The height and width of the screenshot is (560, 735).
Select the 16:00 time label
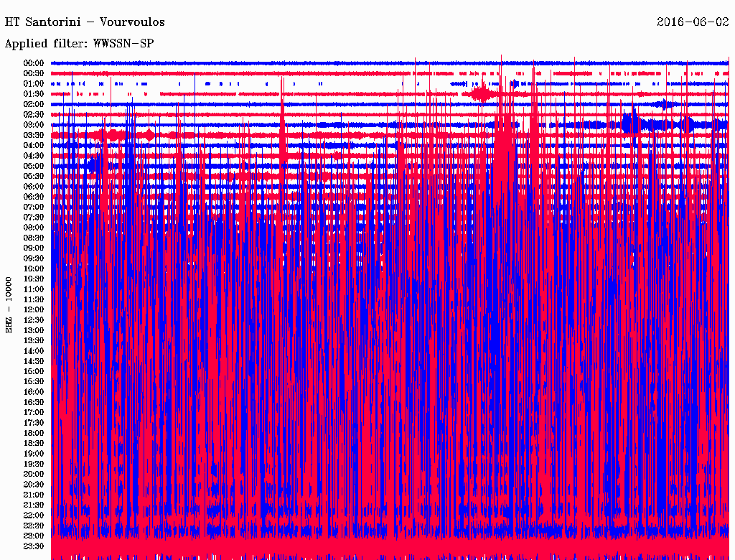[x=34, y=391]
